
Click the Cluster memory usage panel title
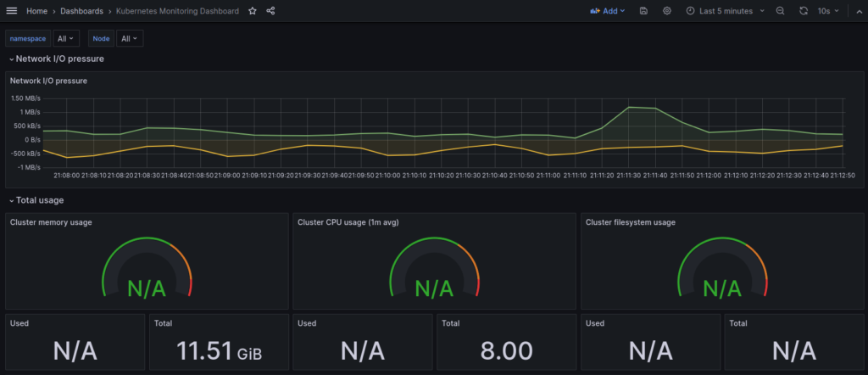tap(51, 222)
